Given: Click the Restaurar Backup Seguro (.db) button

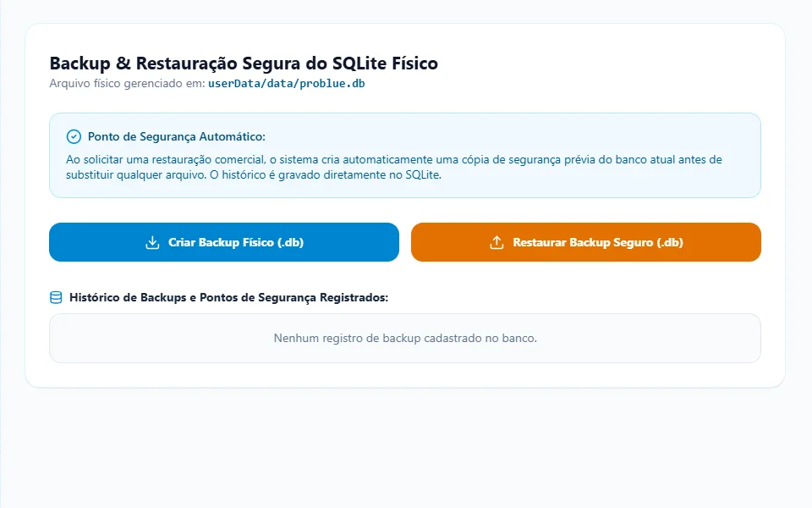Looking at the screenshot, I should click(x=585, y=242).
